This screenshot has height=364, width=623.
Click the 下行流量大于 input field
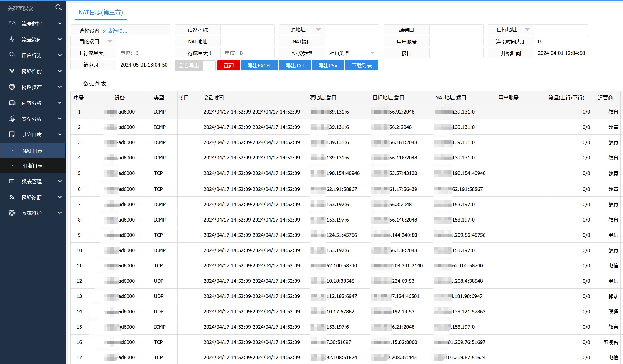click(247, 53)
